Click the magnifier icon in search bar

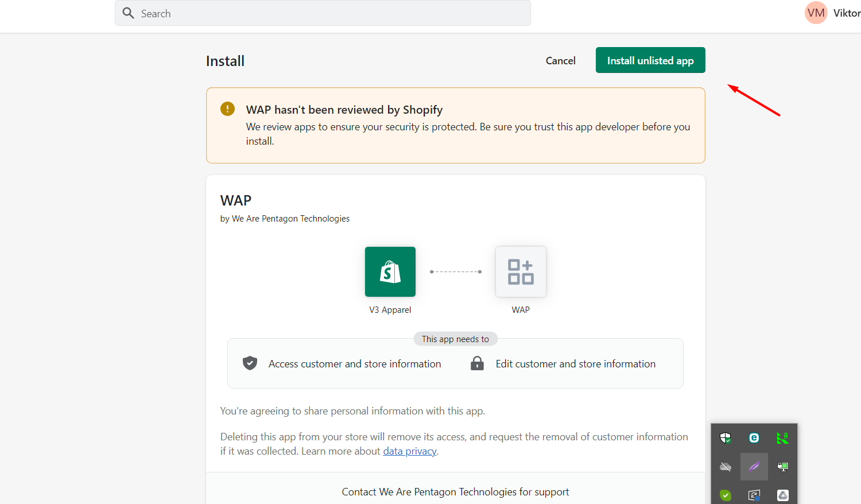coord(129,13)
